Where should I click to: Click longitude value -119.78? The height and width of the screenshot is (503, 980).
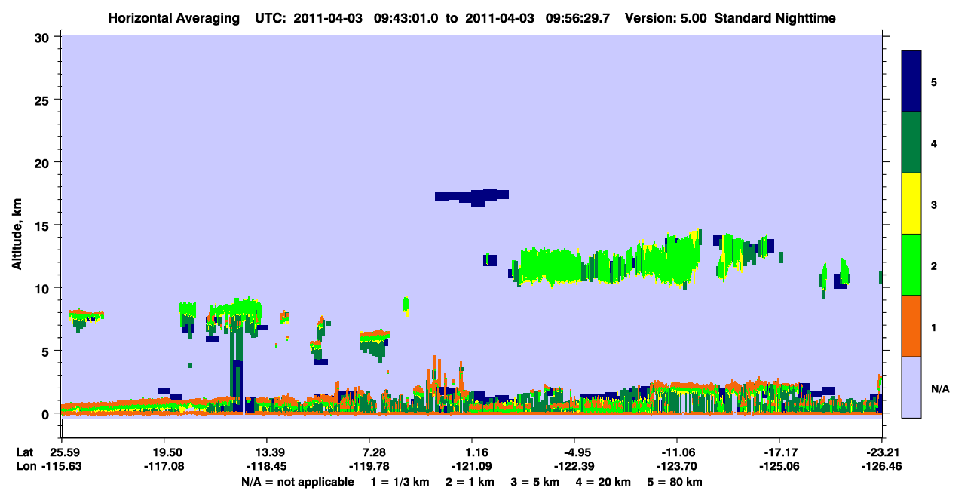coord(369,466)
